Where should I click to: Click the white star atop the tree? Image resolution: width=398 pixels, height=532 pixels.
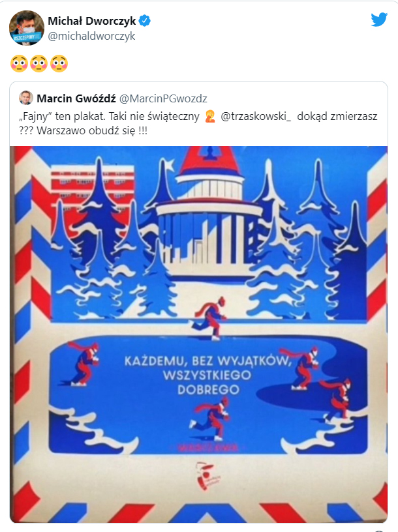click(x=169, y=166)
